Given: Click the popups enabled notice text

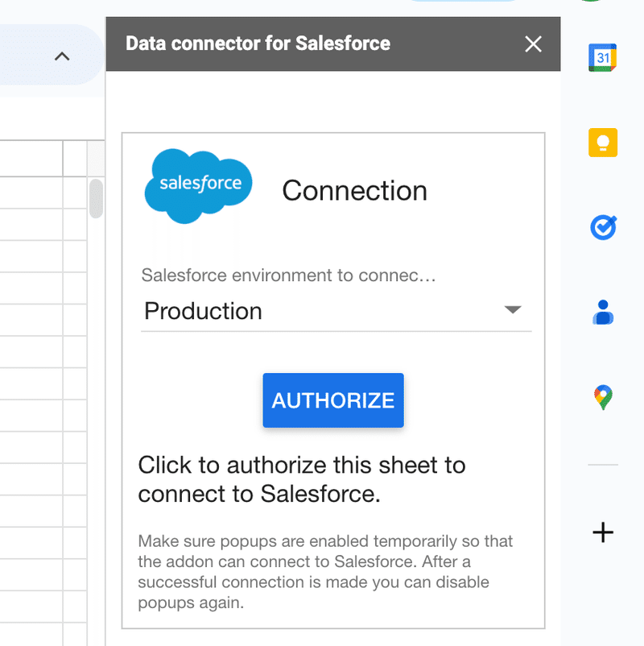Looking at the screenshot, I should point(325,572).
